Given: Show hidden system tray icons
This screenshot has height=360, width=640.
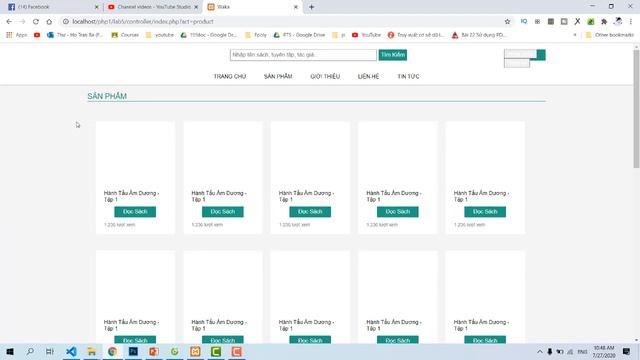Looking at the screenshot, I should point(540,351).
